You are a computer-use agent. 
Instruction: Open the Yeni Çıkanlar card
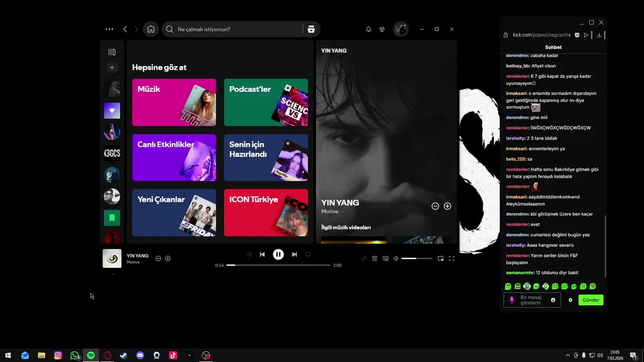pyautogui.click(x=174, y=213)
